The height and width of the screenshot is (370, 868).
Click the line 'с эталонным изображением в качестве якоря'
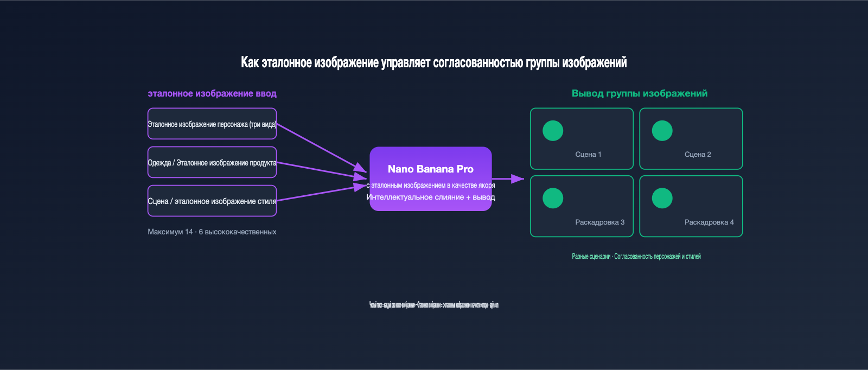(431, 186)
